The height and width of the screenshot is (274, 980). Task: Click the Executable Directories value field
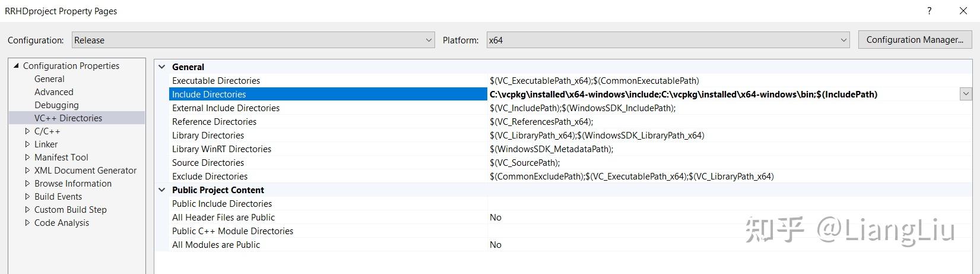click(x=594, y=81)
